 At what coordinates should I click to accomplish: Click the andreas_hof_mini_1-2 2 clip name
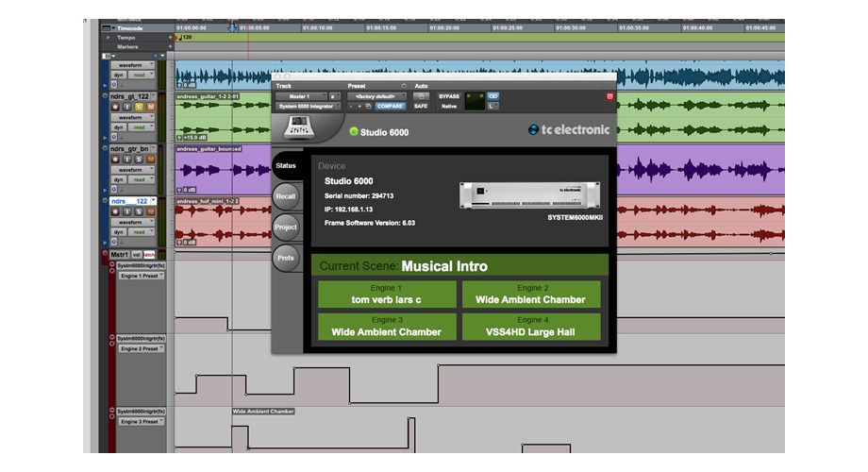pyautogui.click(x=207, y=201)
